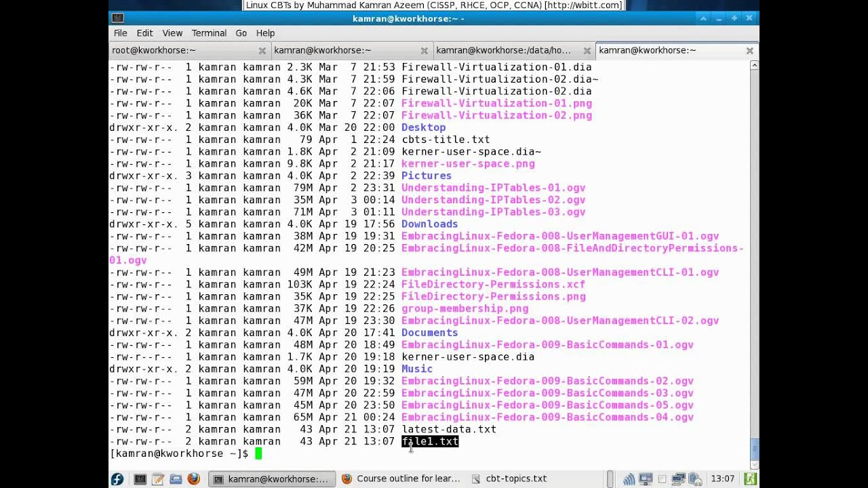Launch the text editor notepad panel icon
Screen dimensions: 868x488
pyautogui.click(x=158, y=479)
